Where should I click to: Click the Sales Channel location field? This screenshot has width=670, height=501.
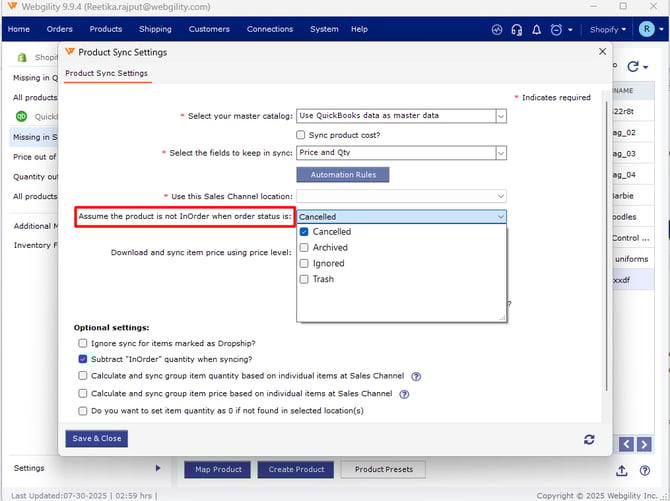[x=401, y=197]
